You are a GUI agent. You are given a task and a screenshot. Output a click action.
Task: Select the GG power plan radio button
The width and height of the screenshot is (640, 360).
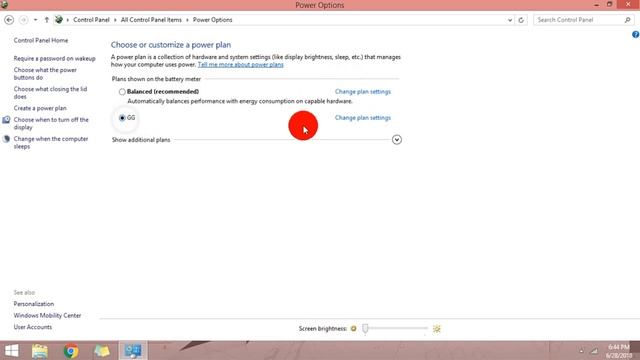click(122, 118)
